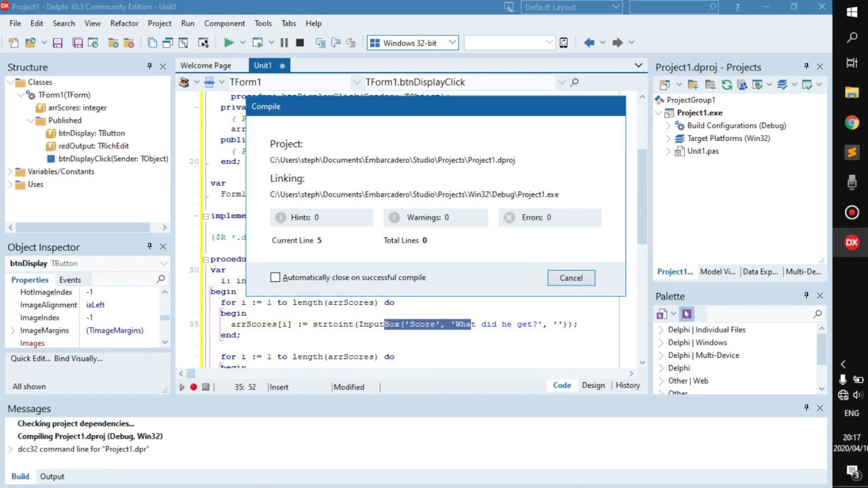Viewport: 868px width, 488px height.
Task: Collapse the Published node
Action: (x=31, y=121)
